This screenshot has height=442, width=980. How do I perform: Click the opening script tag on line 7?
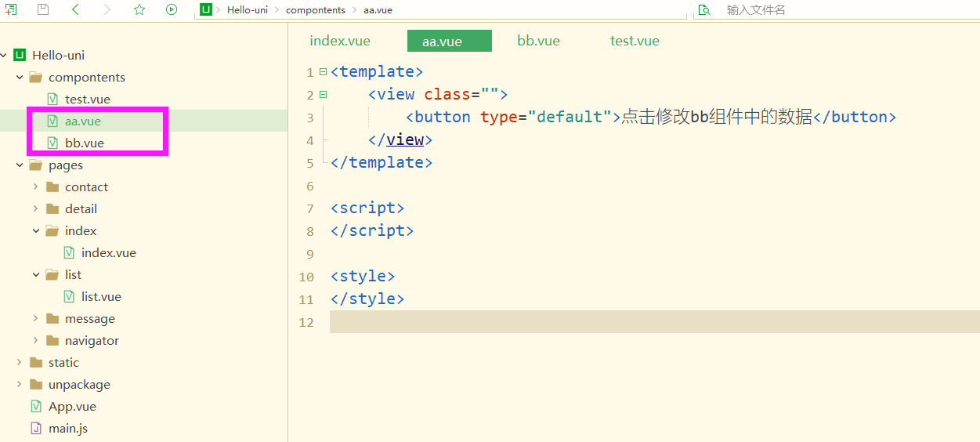(x=367, y=208)
